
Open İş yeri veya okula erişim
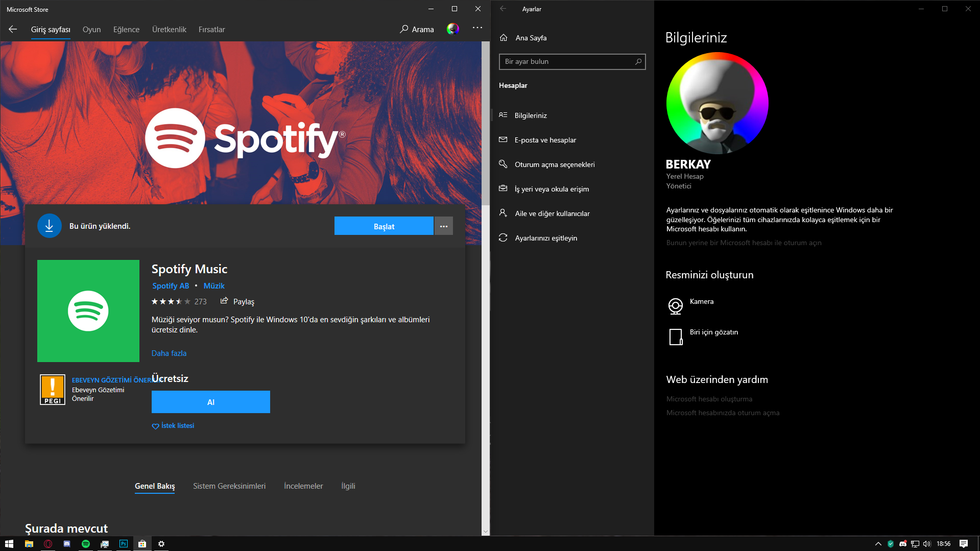point(572,189)
